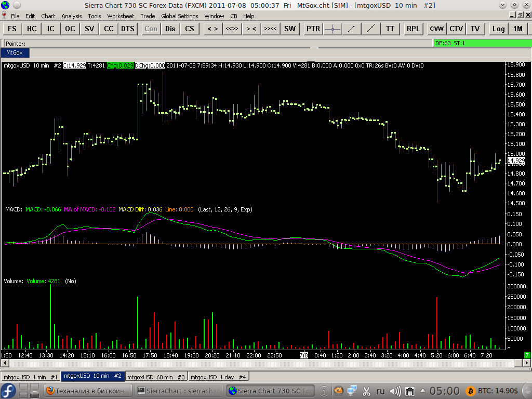532x399 pixels.
Task: Click the Dis disconnect button
Action: (170, 29)
